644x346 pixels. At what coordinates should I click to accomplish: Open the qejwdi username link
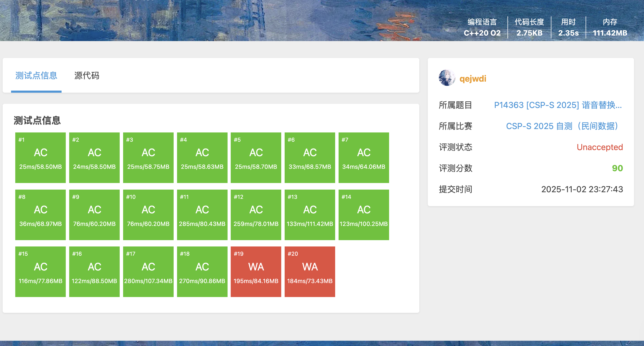click(x=473, y=79)
